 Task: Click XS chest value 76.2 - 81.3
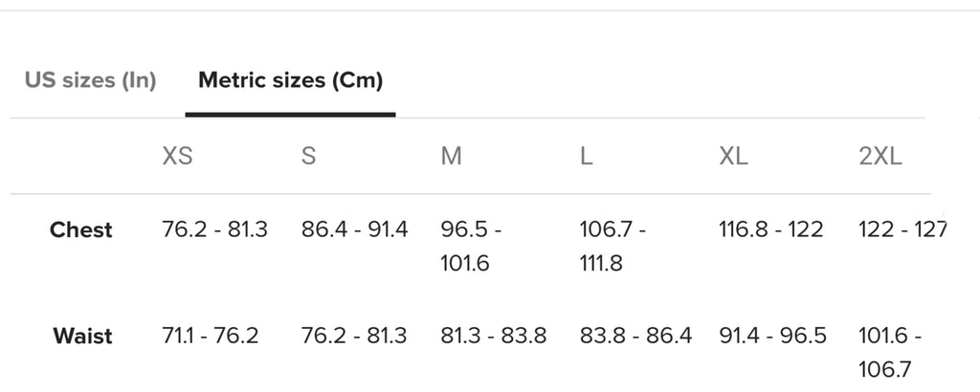pos(215,230)
